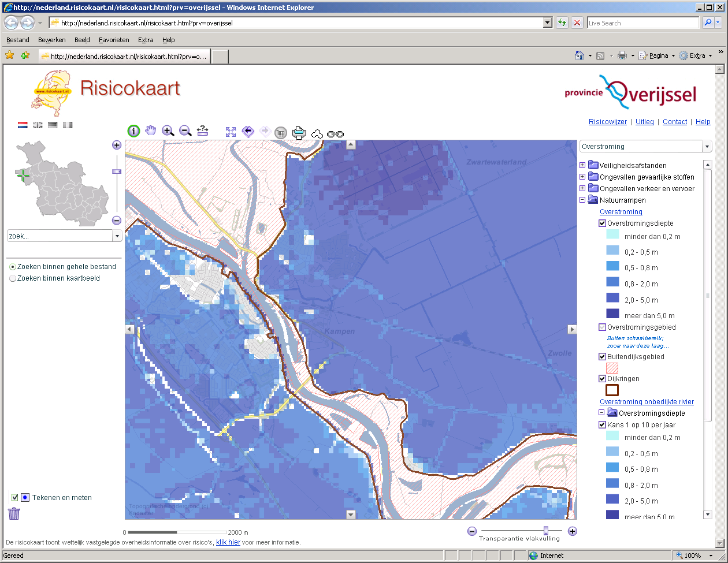Select the zoom in magnifier tool
Viewport: 728px width, 563px height.
(x=168, y=131)
